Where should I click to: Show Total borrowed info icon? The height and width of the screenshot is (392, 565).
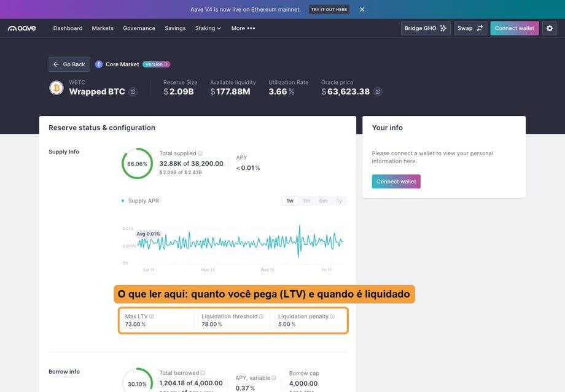tap(203, 373)
